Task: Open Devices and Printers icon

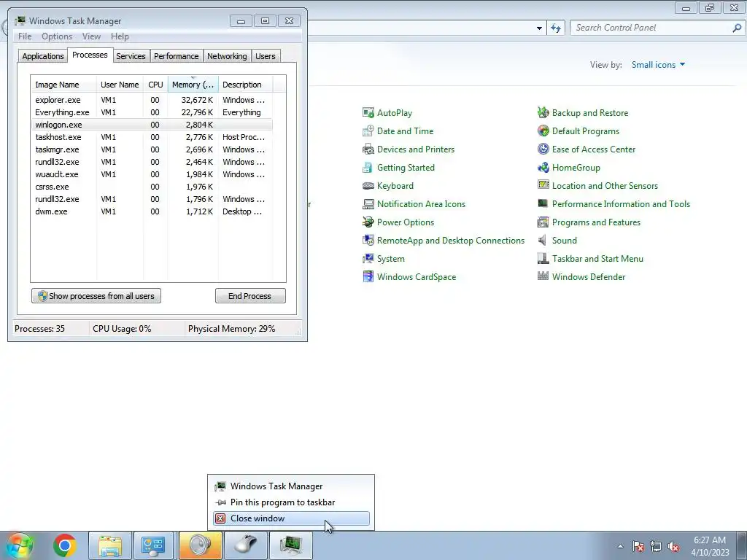Action: click(x=368, y=149)
